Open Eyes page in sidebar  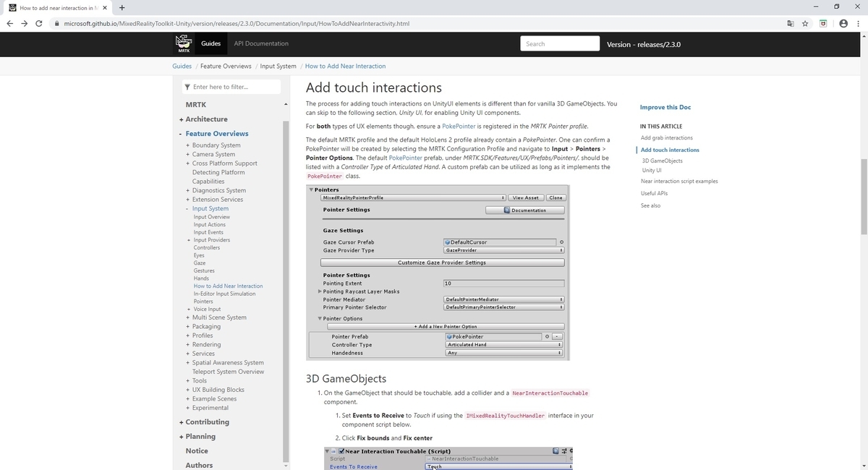(199, 255)
